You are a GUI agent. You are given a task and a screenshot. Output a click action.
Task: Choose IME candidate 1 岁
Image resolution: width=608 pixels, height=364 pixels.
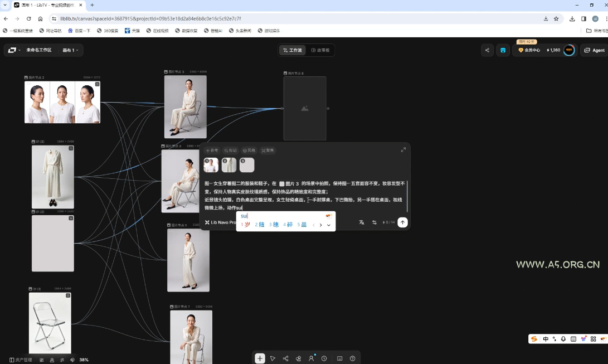pyautogui.click(x=245, y=225)
